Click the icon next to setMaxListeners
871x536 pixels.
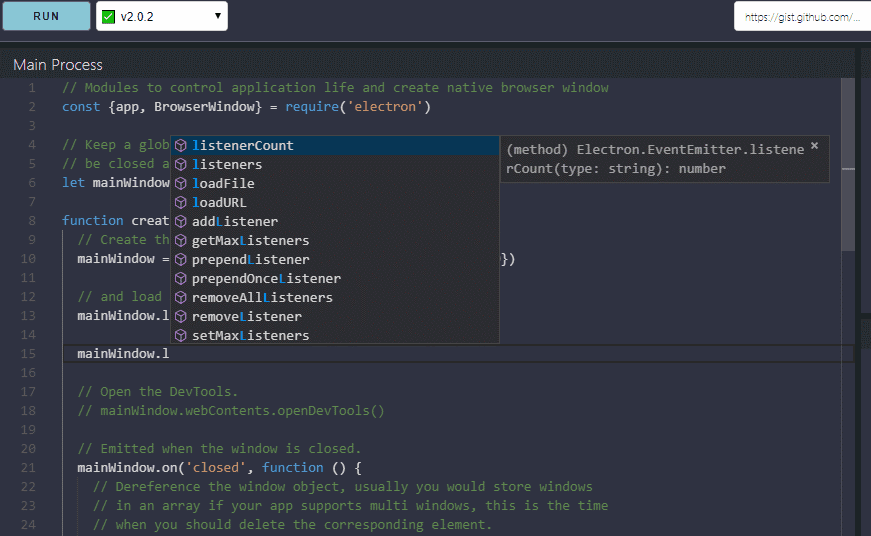(181, 336)
